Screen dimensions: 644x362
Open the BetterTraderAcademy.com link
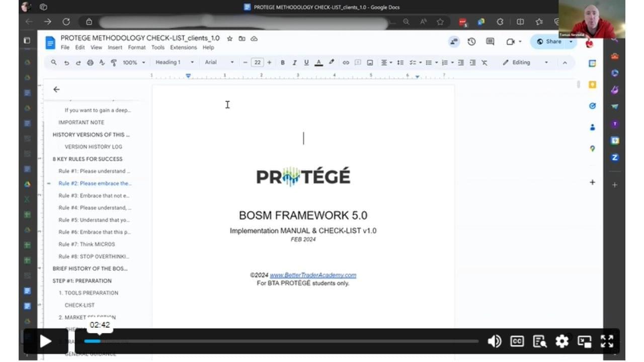(x=313, y=275)
